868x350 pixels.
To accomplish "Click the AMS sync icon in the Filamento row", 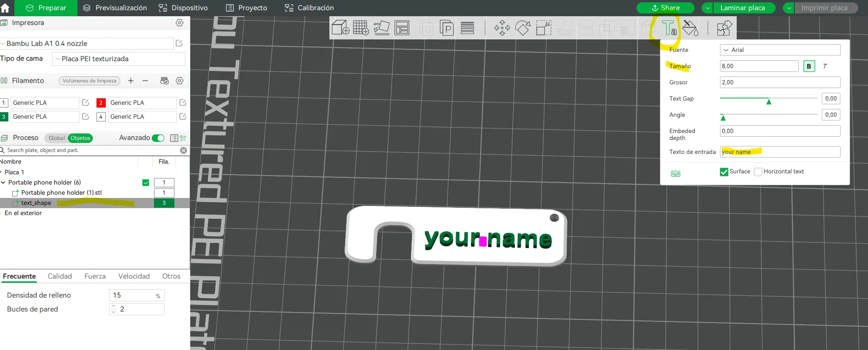I will click(165, 81).
